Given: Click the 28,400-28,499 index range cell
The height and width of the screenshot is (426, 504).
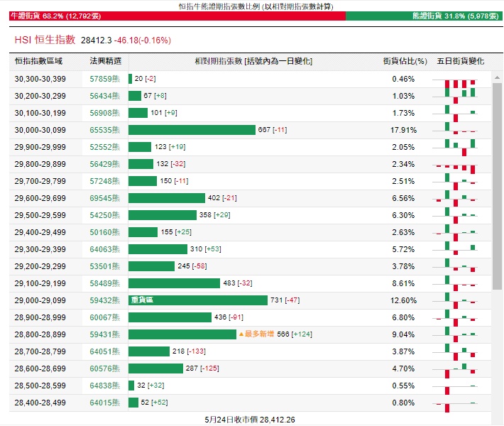Looking at the screenshot, I should pyautogui.click(x=40, y=403).
